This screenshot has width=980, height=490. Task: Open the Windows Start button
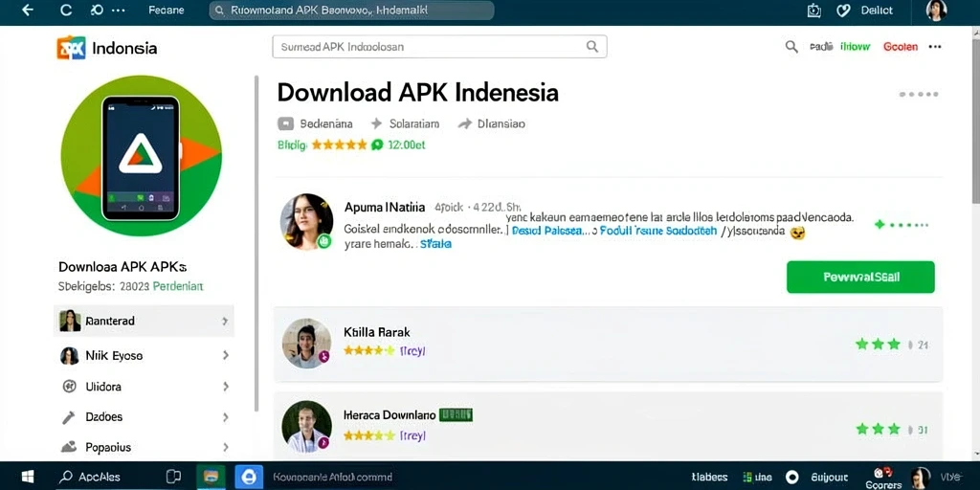click(28, 477)
